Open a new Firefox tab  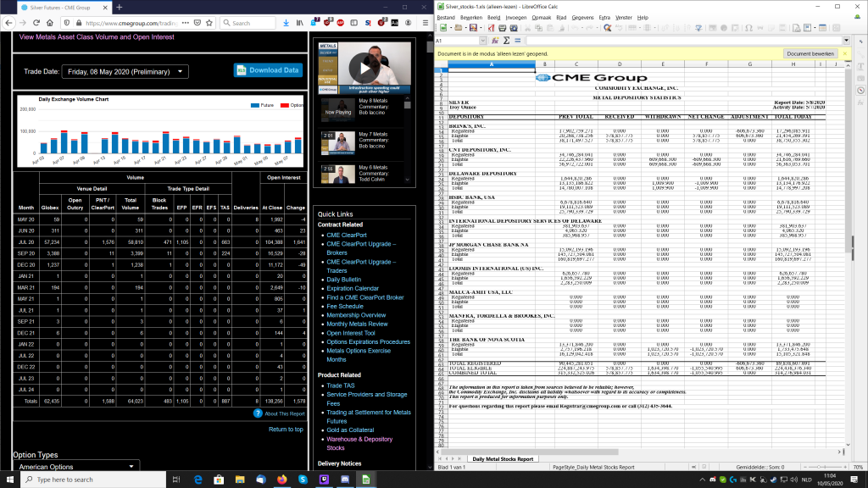point(119,7)
